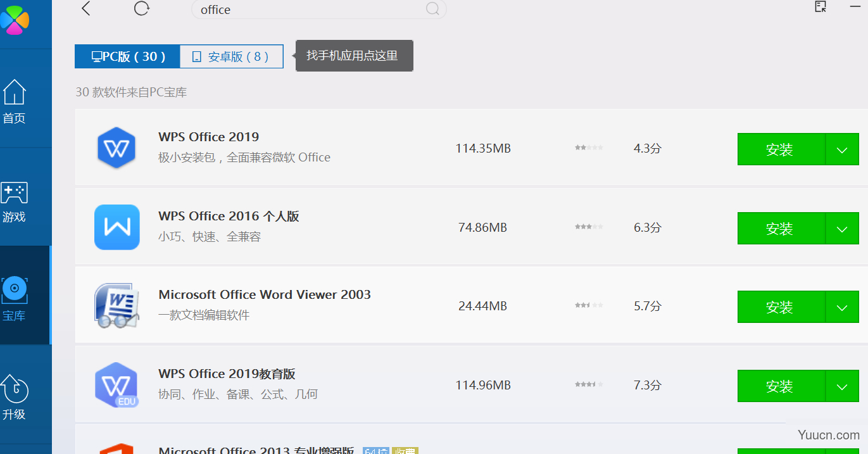Install WPS Office 2016 个人版
The image size is (868, 454).
(x=781, y=228)
